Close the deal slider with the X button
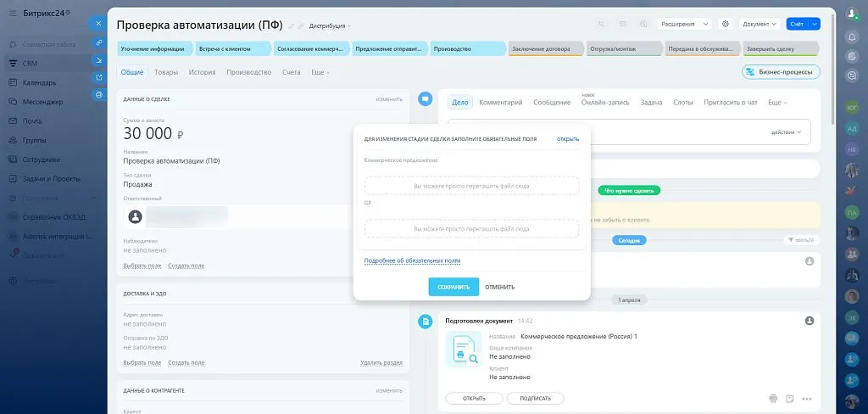Viewport: 868px width, 414px height. pyautogui.click(x=98, y=23)
